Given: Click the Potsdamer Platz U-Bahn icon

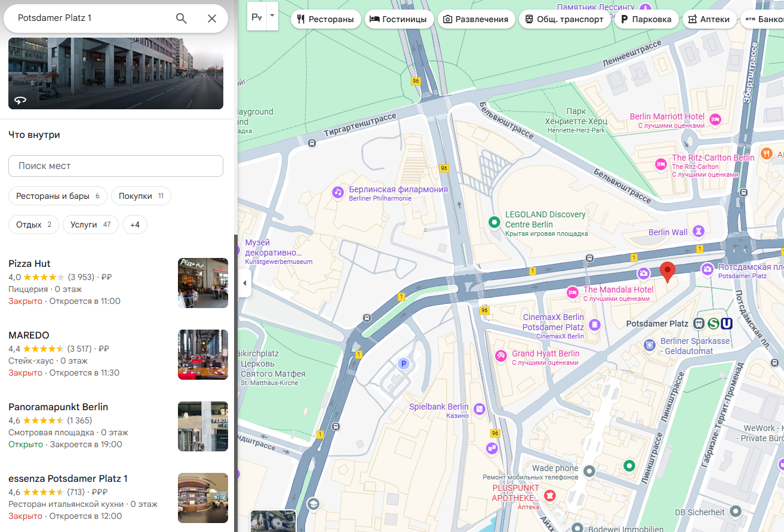Looking at the screenshot, I should [727, 324].
